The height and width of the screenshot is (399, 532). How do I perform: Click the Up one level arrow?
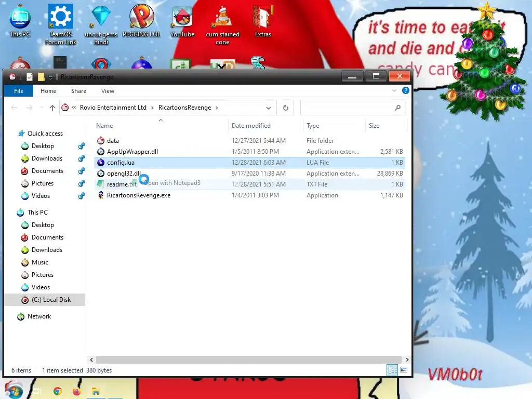[52, 108]
